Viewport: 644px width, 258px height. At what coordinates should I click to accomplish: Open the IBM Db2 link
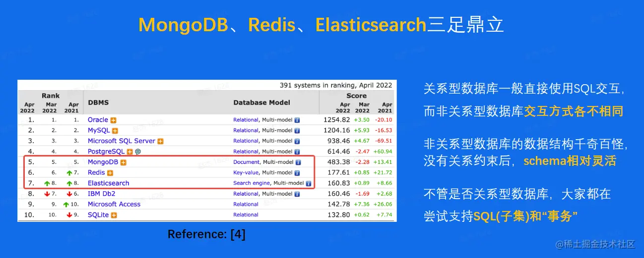pos(101,194)
